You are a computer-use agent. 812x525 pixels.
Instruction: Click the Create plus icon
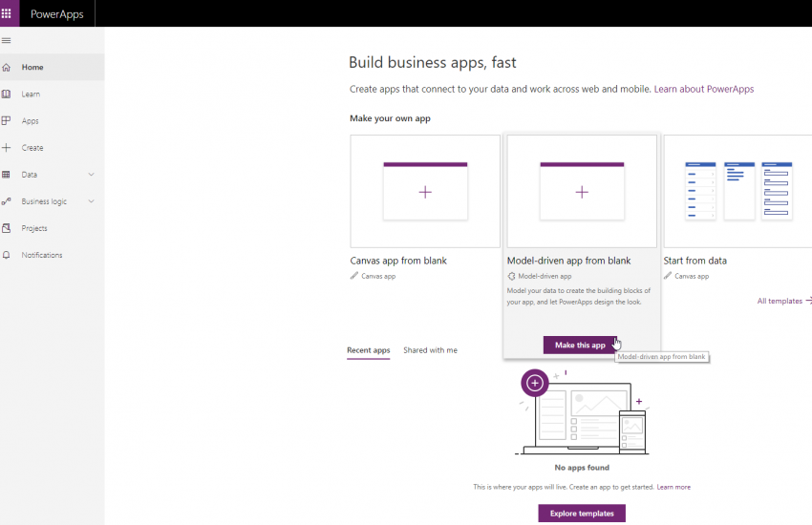(x=7, y=147)
